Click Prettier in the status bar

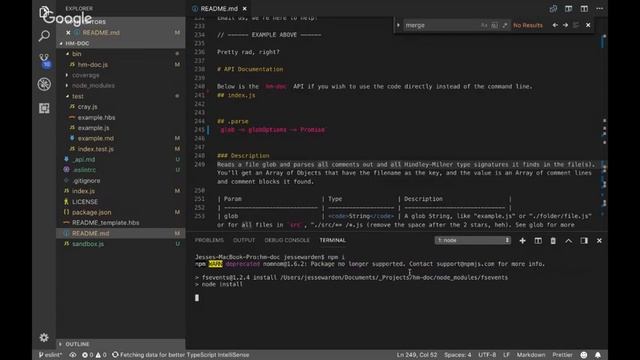pos(562,355)
